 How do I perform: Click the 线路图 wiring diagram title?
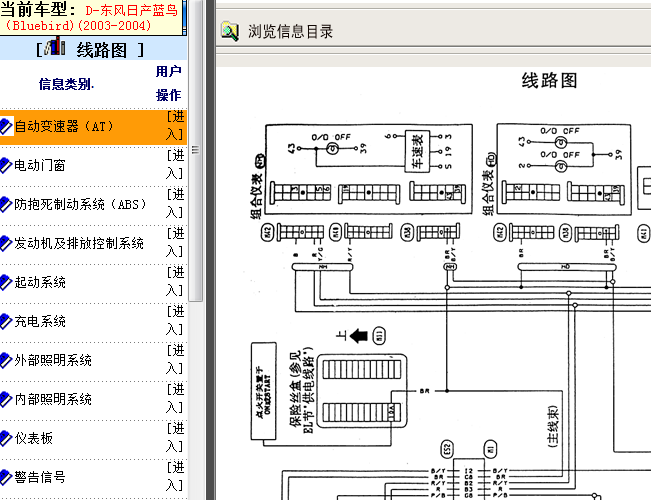click(549, 81)
